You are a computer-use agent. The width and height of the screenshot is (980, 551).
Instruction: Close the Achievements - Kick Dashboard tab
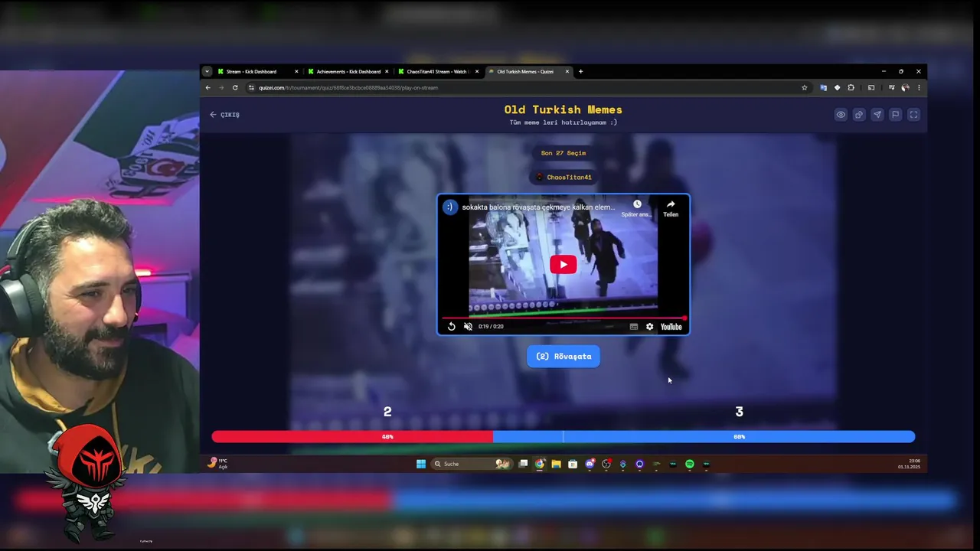tap(387, 72)
